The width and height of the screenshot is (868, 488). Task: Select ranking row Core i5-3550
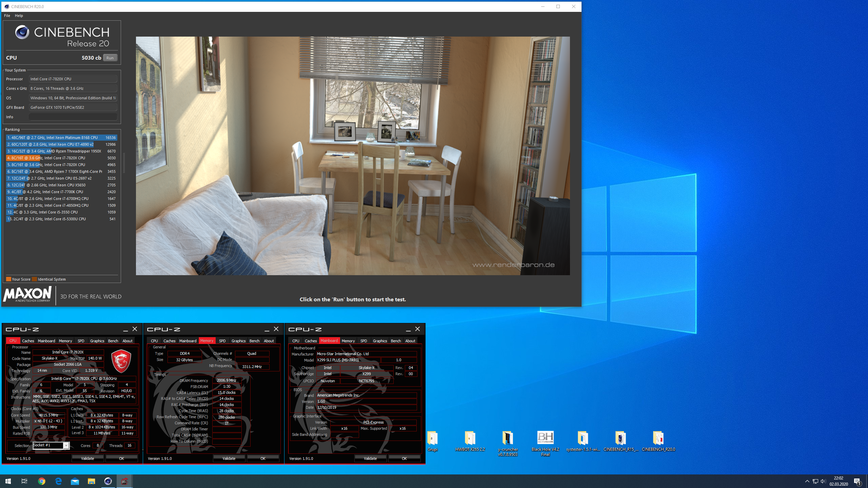pyautogui.click(x=62, y=212)
